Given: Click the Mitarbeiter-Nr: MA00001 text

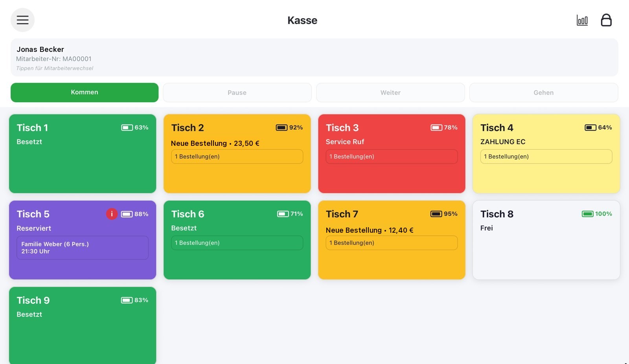Looking at the screenshot, I should point(54,59).
